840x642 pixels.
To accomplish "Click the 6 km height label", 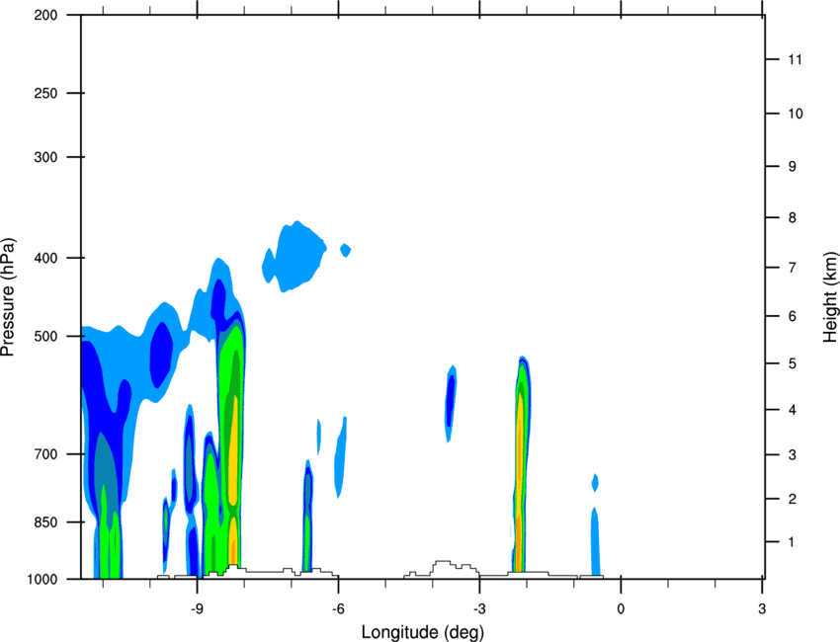I will pos(793,316).
